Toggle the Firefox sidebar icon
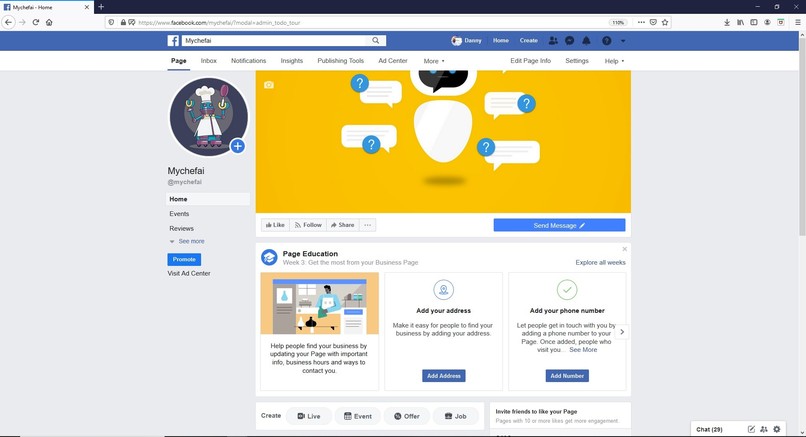 (754, 22)
